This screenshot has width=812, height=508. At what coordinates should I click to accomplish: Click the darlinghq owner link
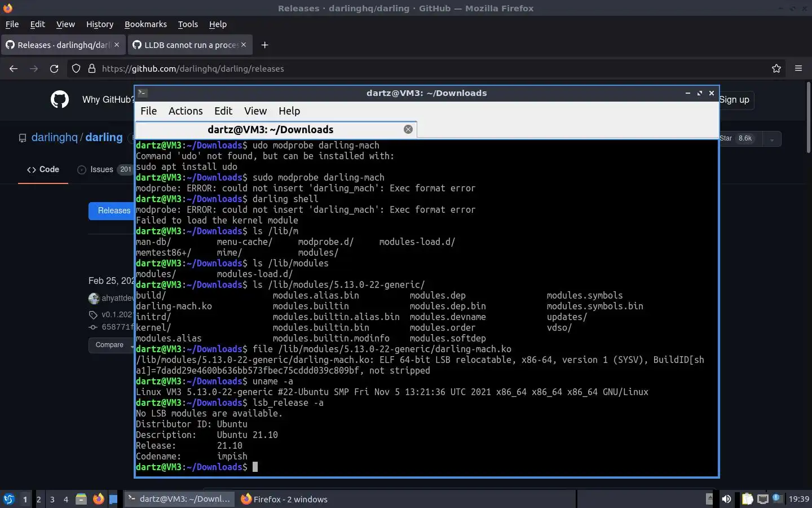pos(54,137)
